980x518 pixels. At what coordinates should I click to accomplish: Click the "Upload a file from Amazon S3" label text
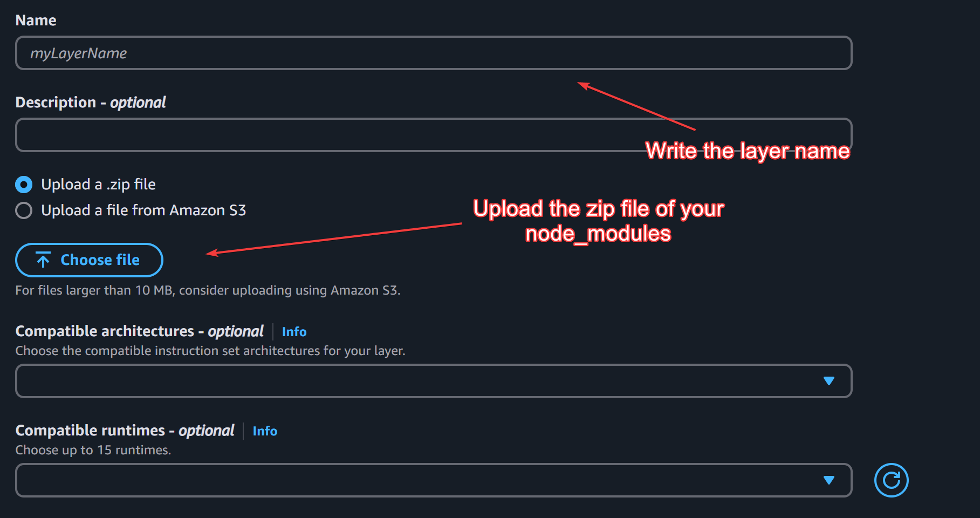pos(143,210)
